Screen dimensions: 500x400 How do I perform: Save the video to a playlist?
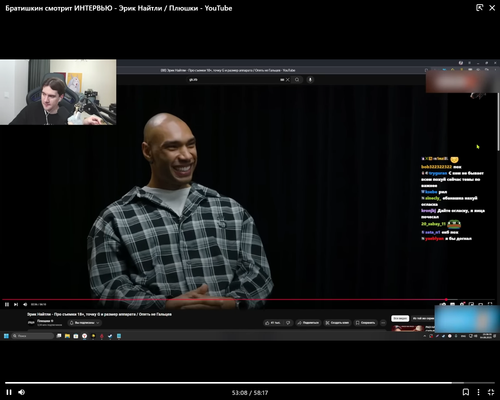[x=365, y=323]
